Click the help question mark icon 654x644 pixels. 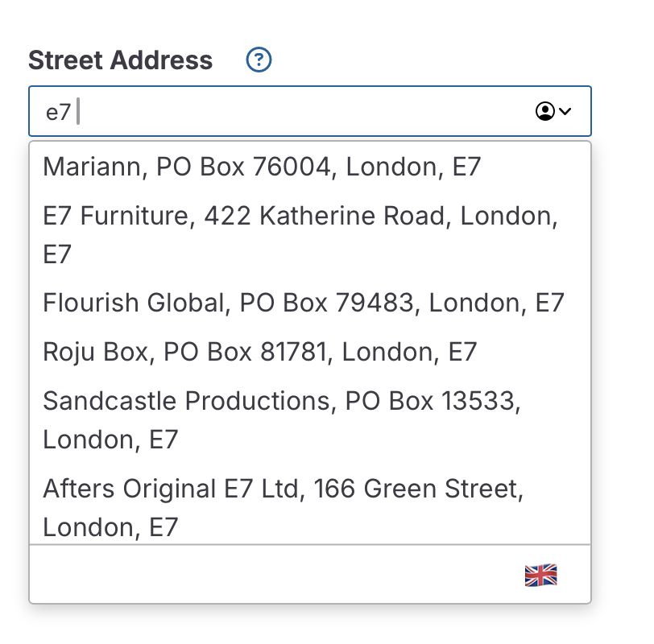click(259, 60)
